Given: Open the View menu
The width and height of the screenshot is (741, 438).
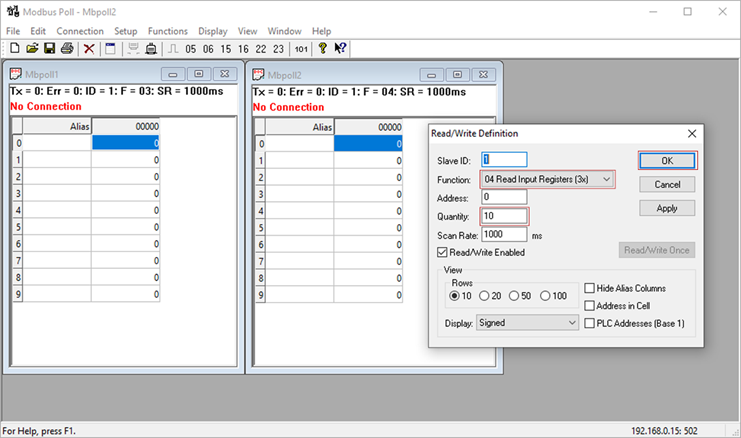Looking at the screenshot, I should pyautogui.click(x=248, y=31).
